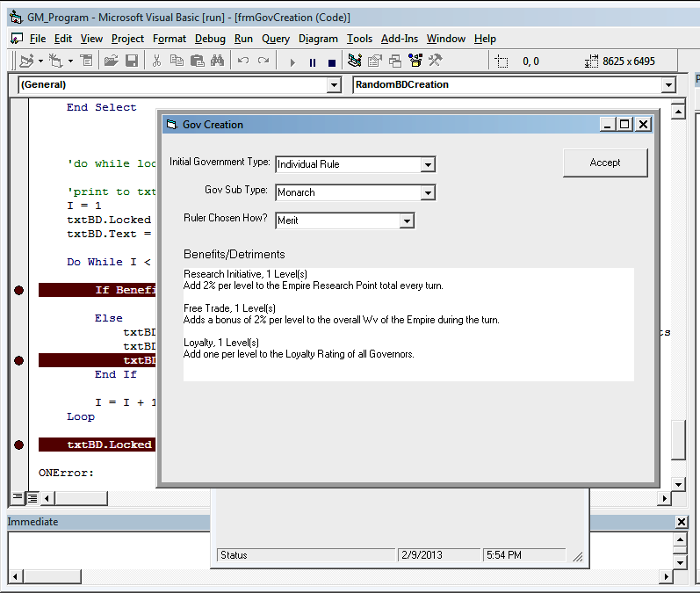Open the Gov Sub Type combo box
700x593 pixels.
[427, 192]
